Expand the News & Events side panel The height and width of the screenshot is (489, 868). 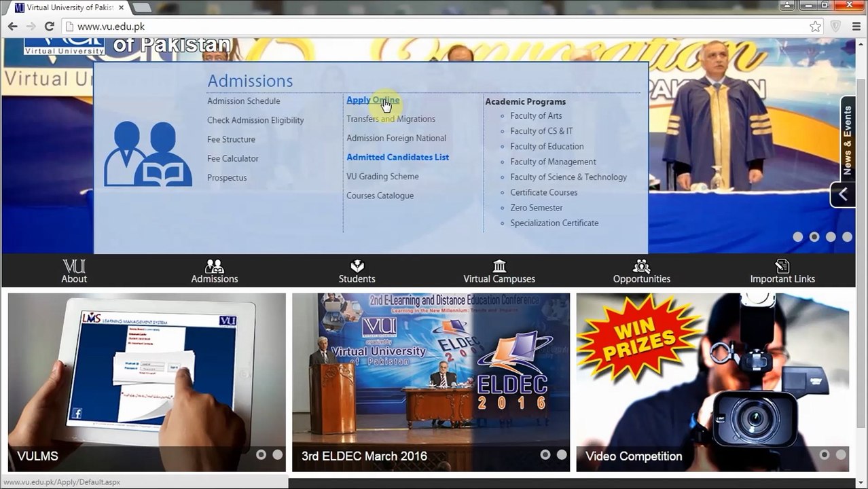[x=848, y=140]
